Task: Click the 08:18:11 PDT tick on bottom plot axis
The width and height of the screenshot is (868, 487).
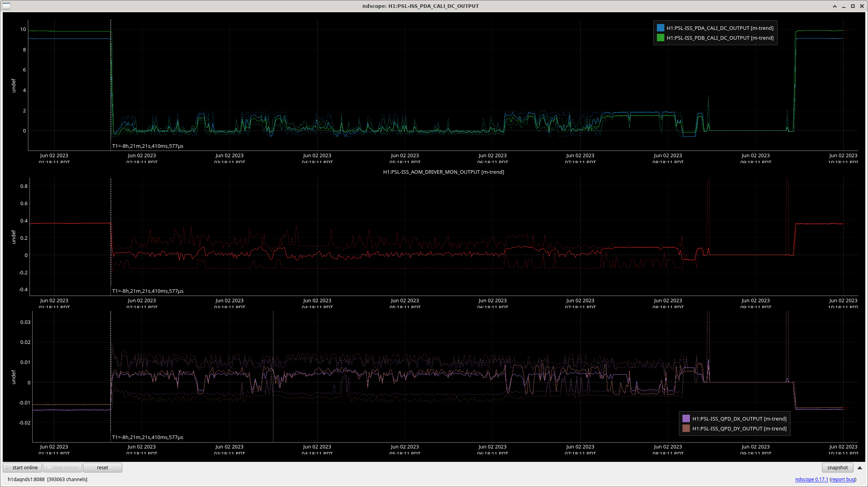Action: 668,450
